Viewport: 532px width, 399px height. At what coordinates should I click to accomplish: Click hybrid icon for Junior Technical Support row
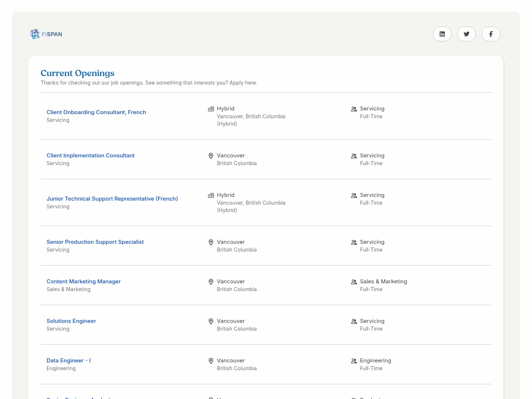pos(211,195)
